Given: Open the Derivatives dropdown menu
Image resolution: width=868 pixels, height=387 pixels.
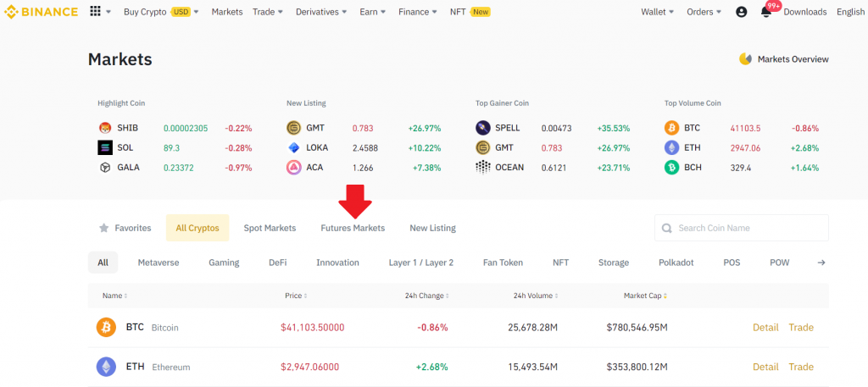Looking at the screenshot, I should click(321, 12).
